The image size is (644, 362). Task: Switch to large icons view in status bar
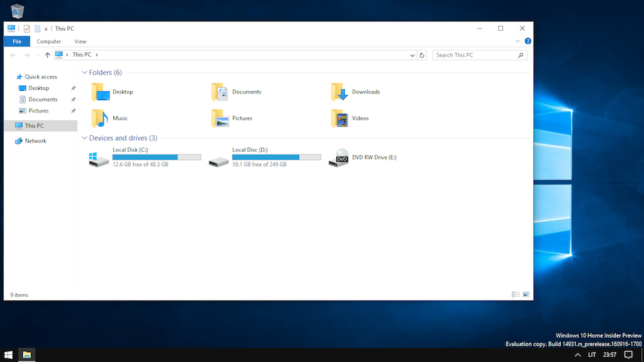[x=527, y=294]
